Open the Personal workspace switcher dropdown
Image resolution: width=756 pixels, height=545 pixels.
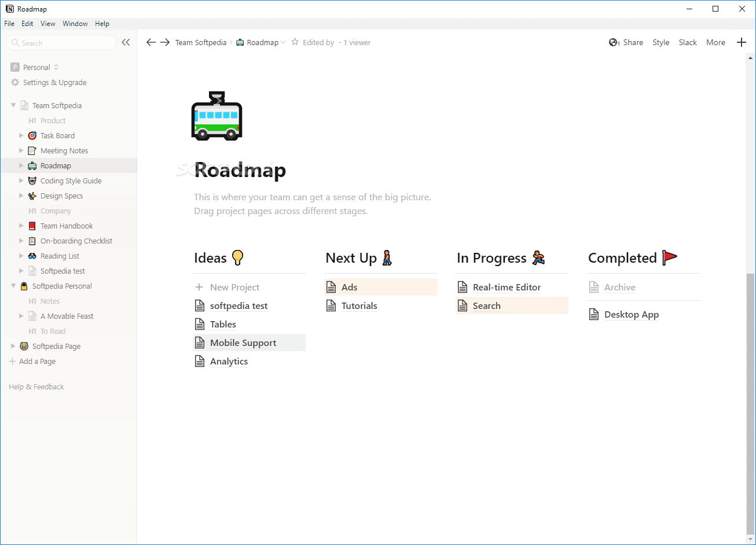[36, 67]
